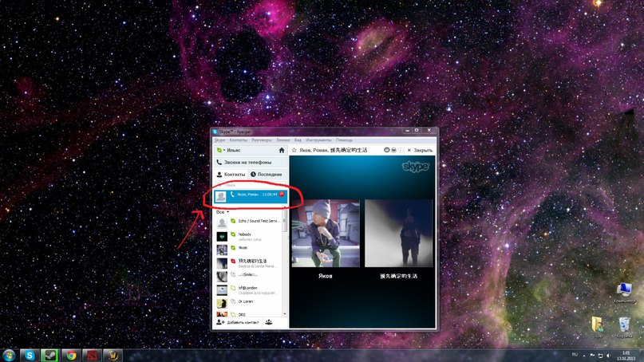Click the Закрыть button in call header
644x362 pixels.
(x=420, y=150)
